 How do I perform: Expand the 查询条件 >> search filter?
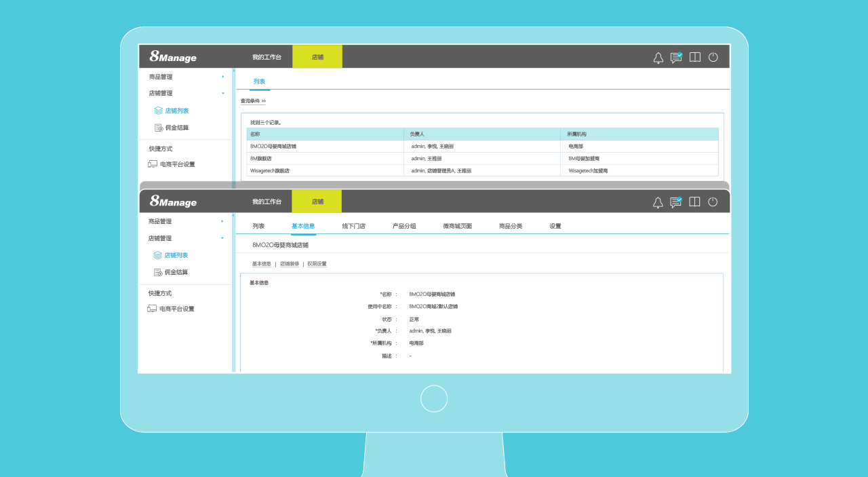[253, 101]
